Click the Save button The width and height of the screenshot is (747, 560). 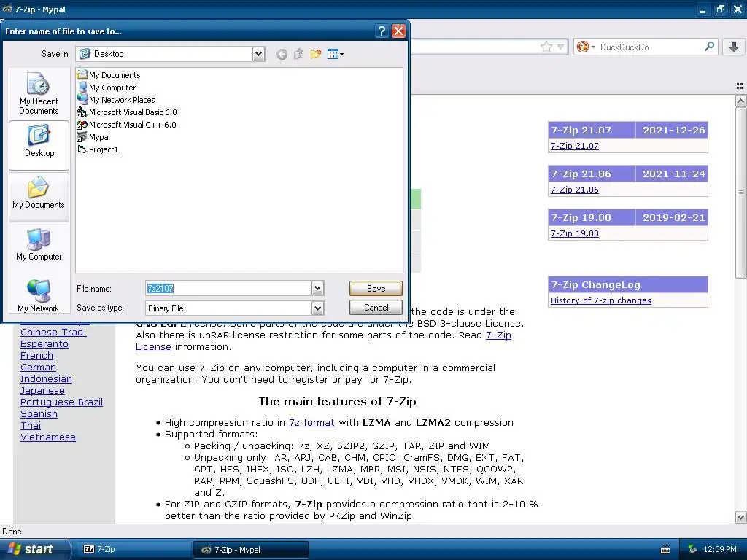[x=376, y=288]
